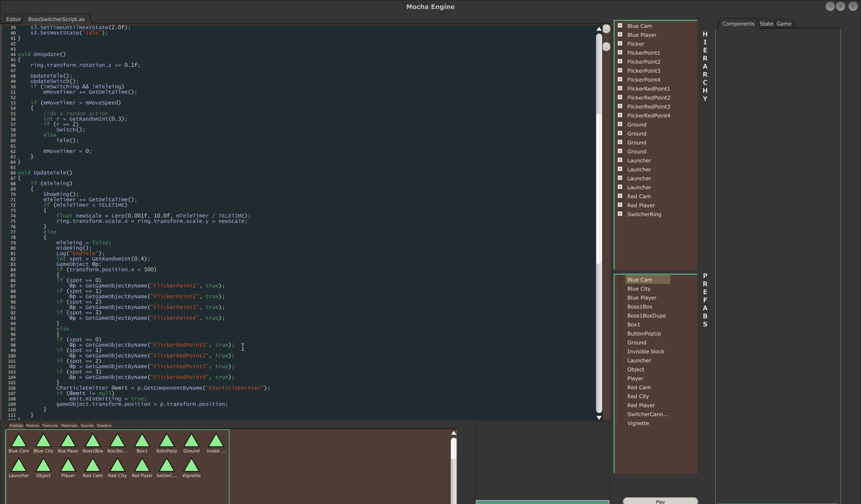Select the Meshes tab in asset browser
861x504 pixels.
(x=32, y=426)
